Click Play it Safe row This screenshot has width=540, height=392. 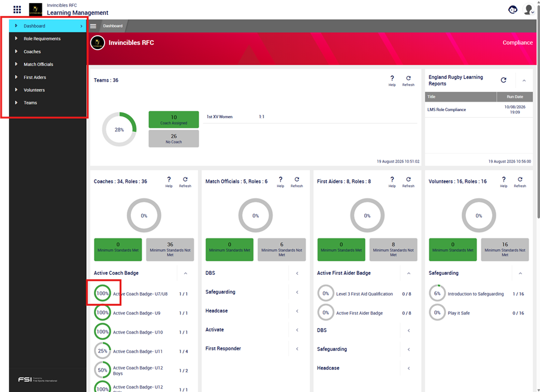(x=478, y=313)
